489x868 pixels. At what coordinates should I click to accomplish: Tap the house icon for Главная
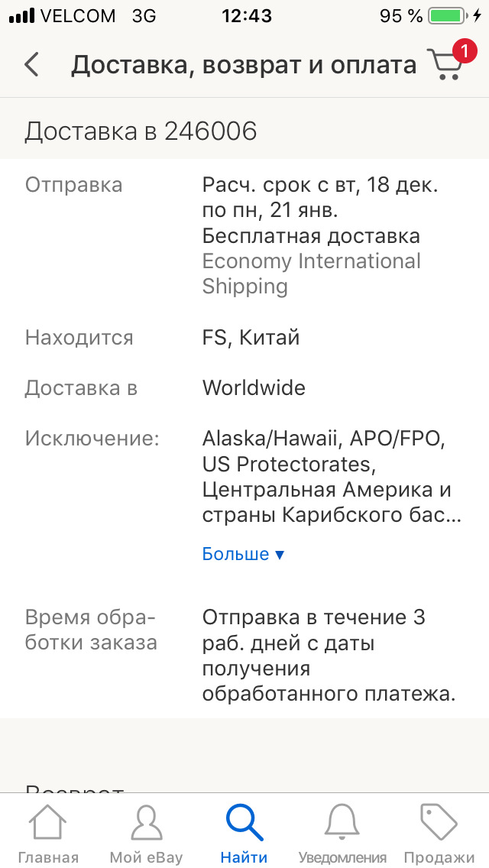[x=47, y=823]
